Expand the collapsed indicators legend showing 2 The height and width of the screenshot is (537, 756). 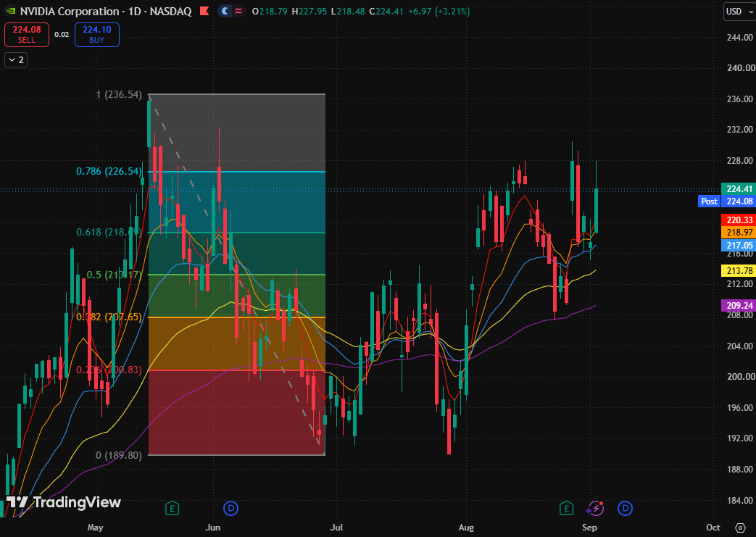coord(16,59)
